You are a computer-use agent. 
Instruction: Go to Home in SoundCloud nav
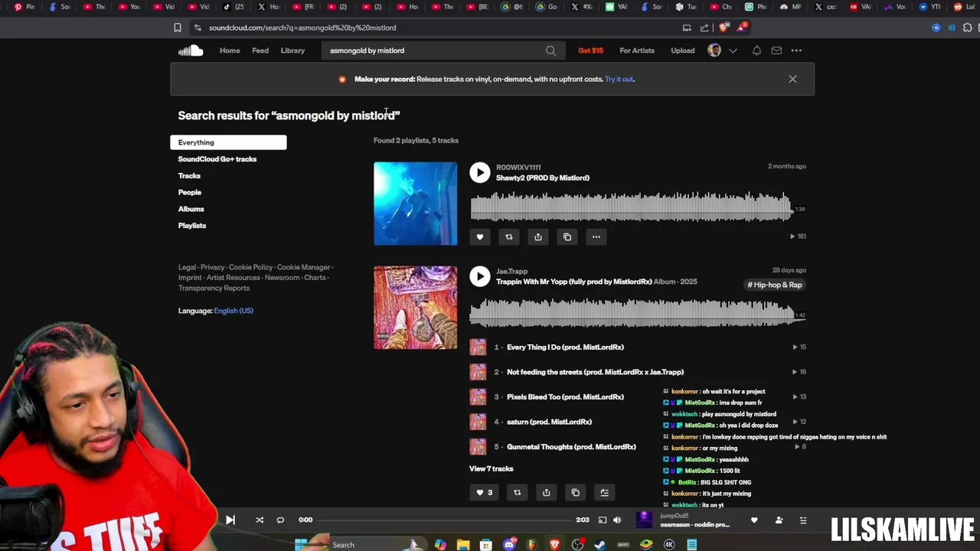[230, 51]
